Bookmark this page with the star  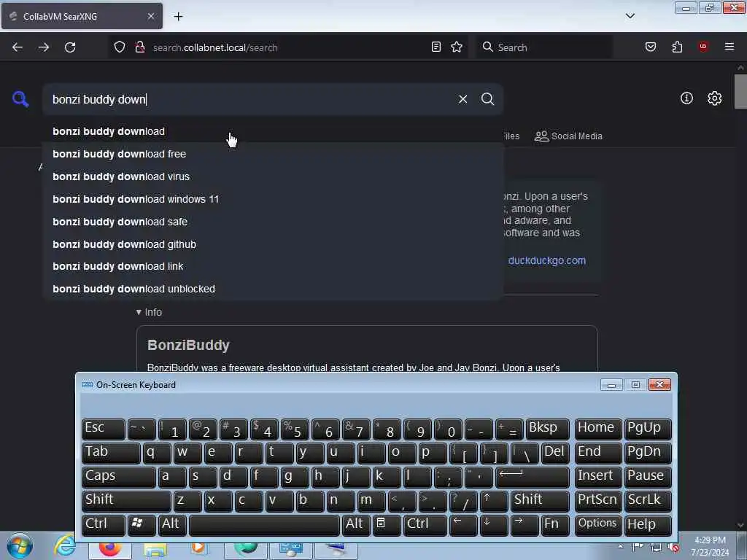(457, 47)
